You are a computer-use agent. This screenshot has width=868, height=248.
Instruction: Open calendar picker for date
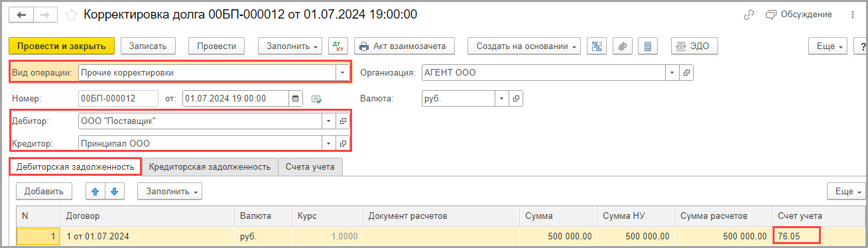pos(296,98)
